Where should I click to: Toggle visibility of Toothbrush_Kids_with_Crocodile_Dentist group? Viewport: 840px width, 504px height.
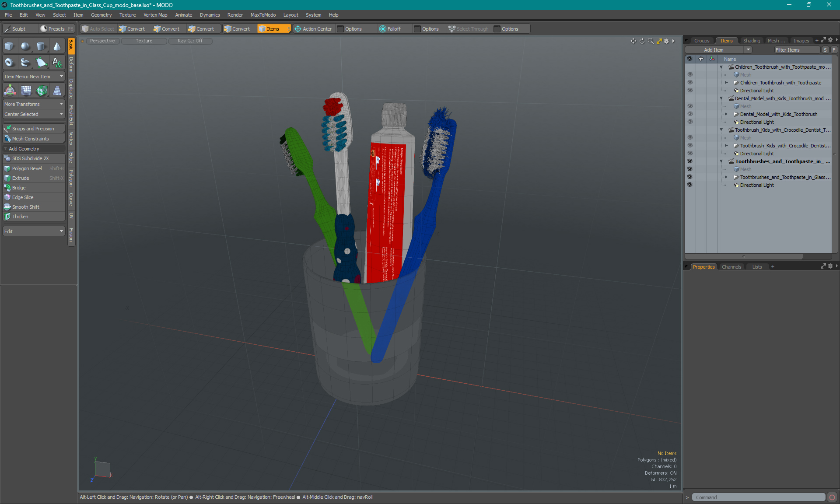(690, 146)
